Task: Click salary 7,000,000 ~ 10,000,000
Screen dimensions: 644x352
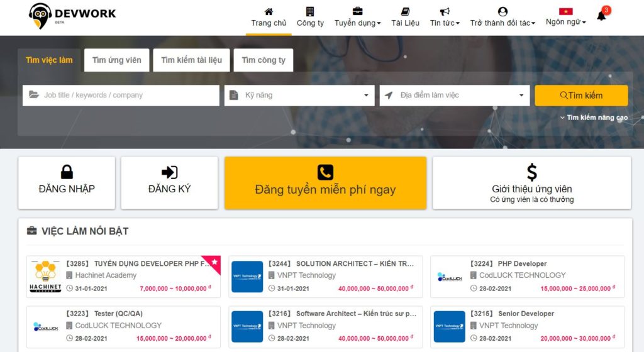Action: [175, 289]
